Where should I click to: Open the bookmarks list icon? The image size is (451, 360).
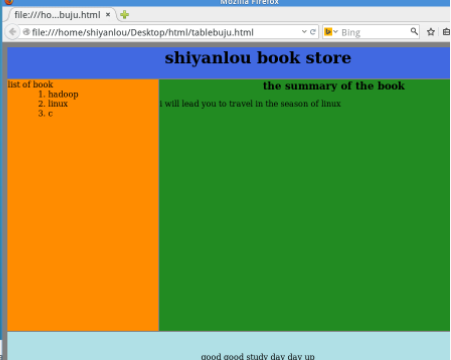coord(446,32)
